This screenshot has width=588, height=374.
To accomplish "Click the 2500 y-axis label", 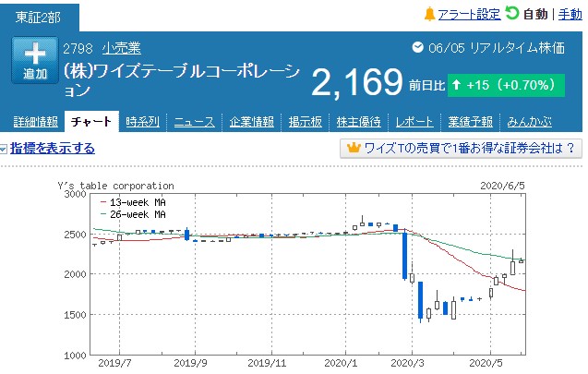I will 75,235.
